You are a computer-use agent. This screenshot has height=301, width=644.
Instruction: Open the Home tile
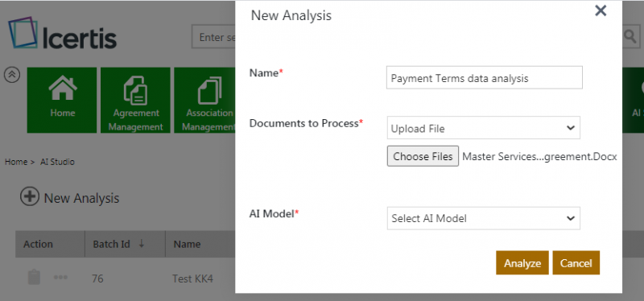coord(62,100)
